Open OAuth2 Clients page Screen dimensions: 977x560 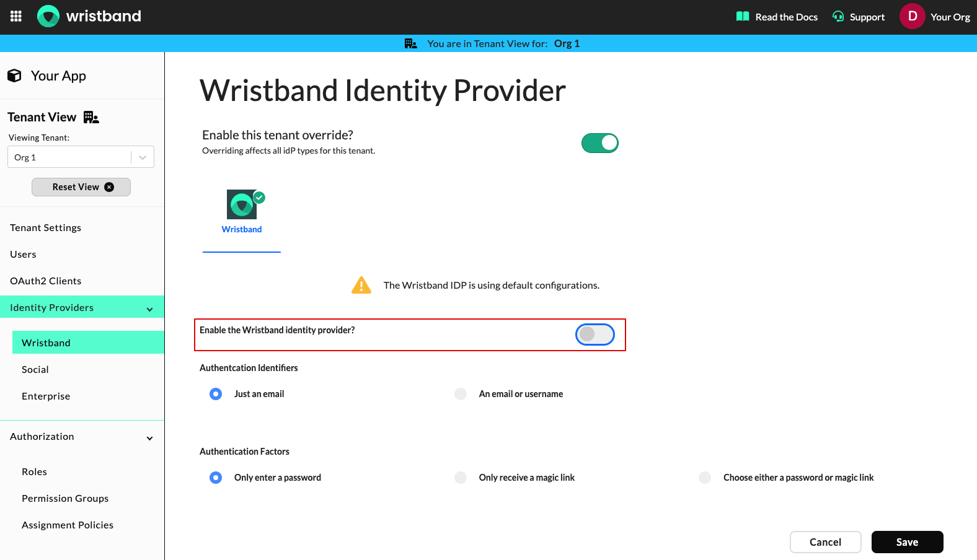click(x=45, y=281)
